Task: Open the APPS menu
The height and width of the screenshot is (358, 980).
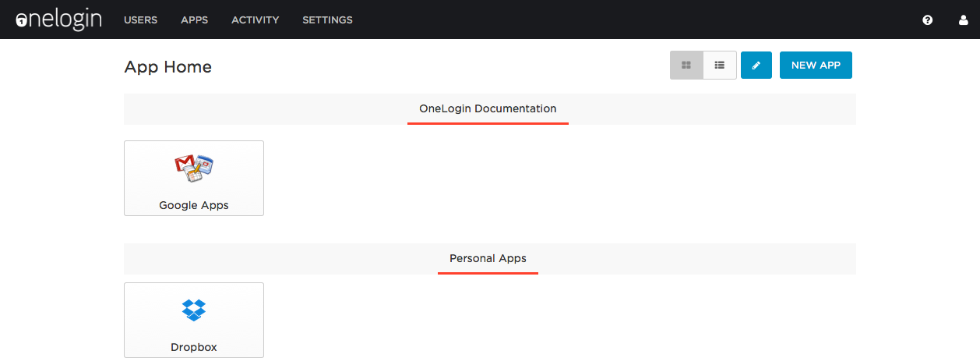Action: tap(194, 20)
